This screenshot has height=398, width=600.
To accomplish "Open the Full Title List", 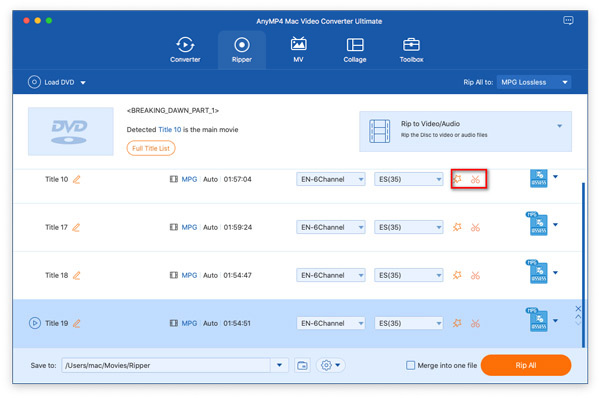I will pos(151,148).
